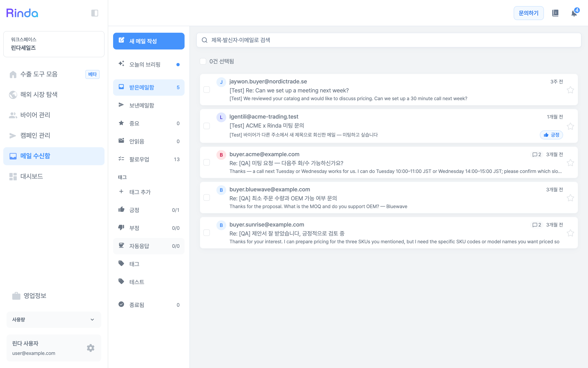Click the 새 메일 작성 compose button
The width and height of the screenshot is (588, 368).
click(x=149, y=41)
